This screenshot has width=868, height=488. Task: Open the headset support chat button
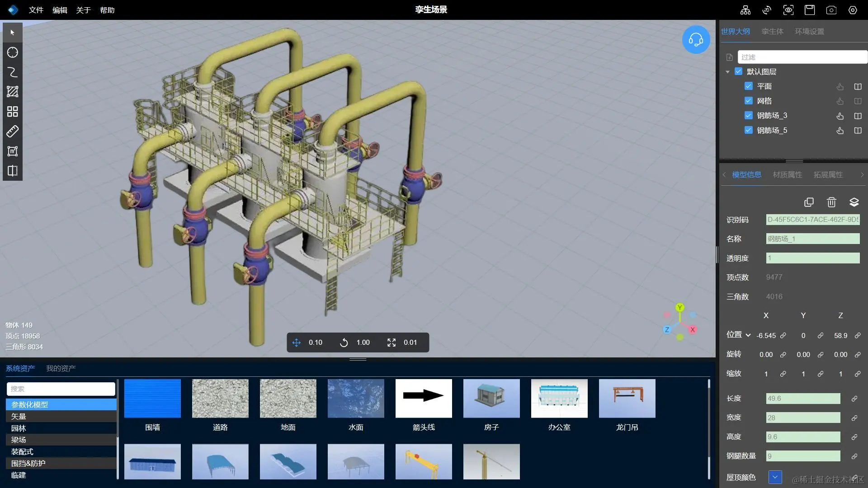(696, 40)
